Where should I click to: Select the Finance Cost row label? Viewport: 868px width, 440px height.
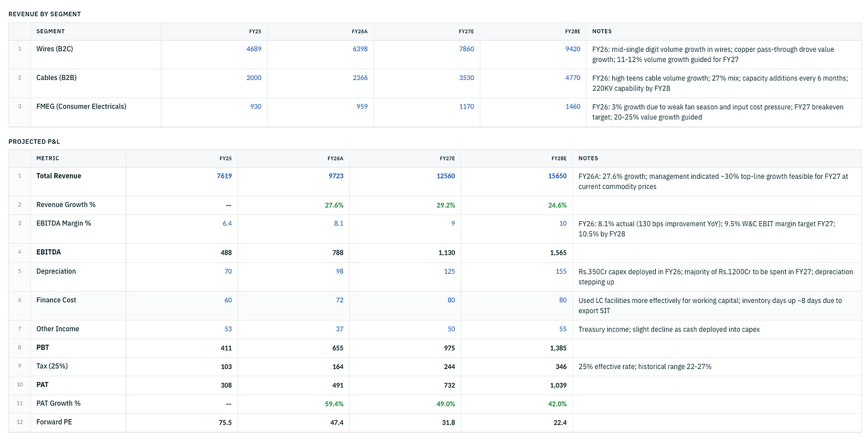coord(56,300)
